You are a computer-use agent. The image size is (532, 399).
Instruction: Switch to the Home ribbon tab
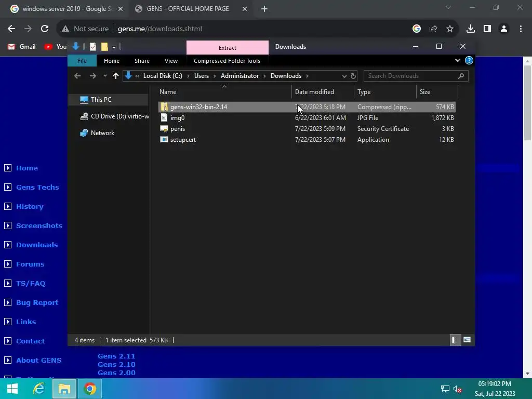112,61
